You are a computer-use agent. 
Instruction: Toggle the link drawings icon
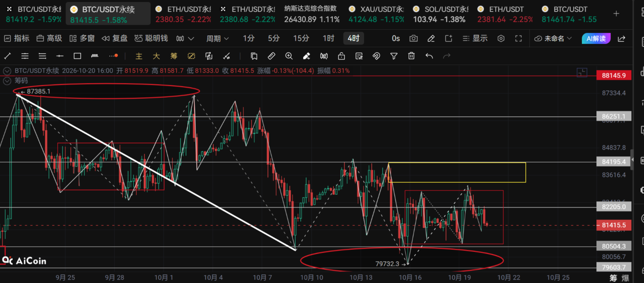(376, 56)
